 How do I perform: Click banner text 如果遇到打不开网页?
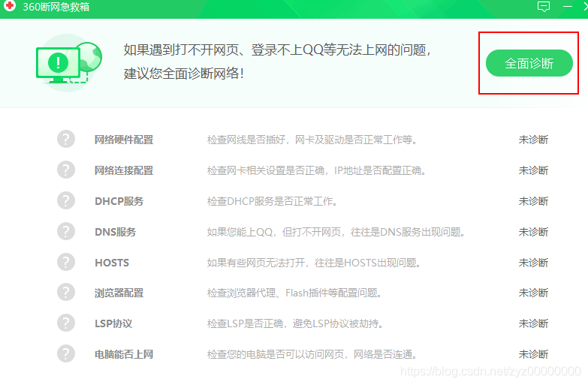pyautogui.click(x=277, y=50)
